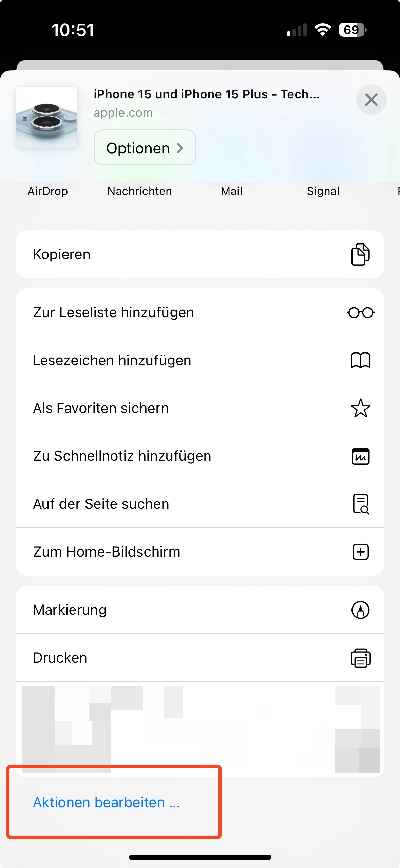
Task: Share via Nachrichten app
Action: [139, 191]
